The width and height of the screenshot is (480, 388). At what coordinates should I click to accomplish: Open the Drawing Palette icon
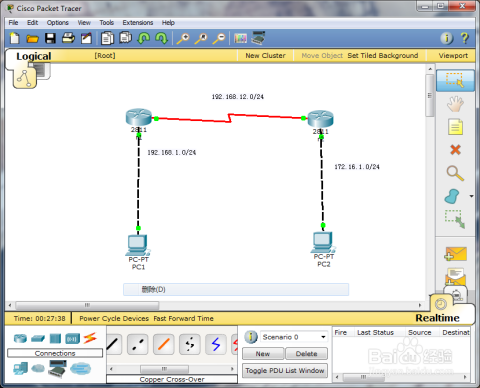tap(240, 38)
